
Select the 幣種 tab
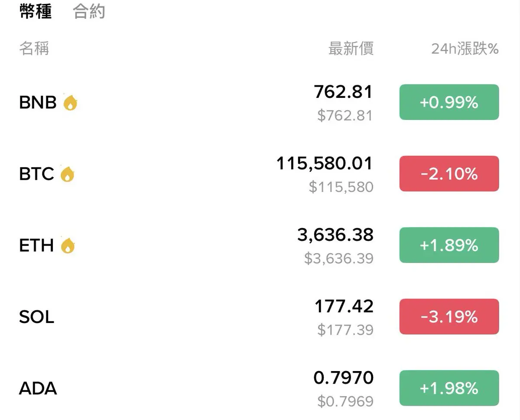[x=36, y=11]
